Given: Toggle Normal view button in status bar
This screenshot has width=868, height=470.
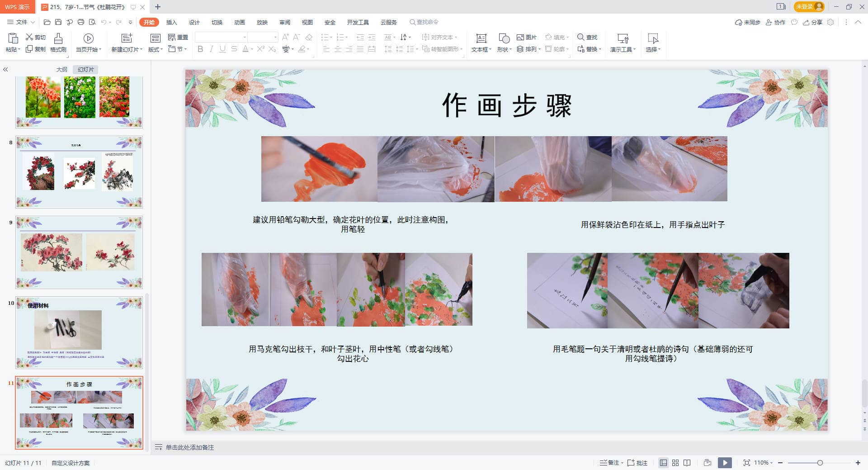Looking at the screenshot, I should [663, 463].
